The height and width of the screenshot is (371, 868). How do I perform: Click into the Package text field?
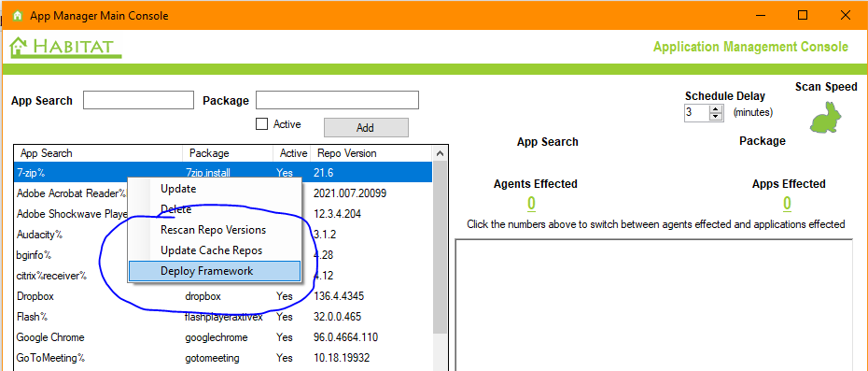(x=337, y=100)
